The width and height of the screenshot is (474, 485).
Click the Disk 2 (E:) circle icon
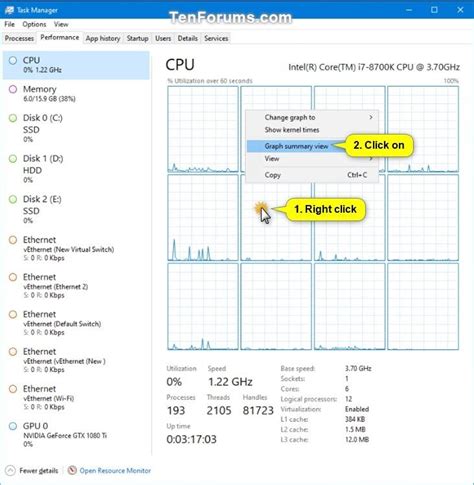pos(13,199)
